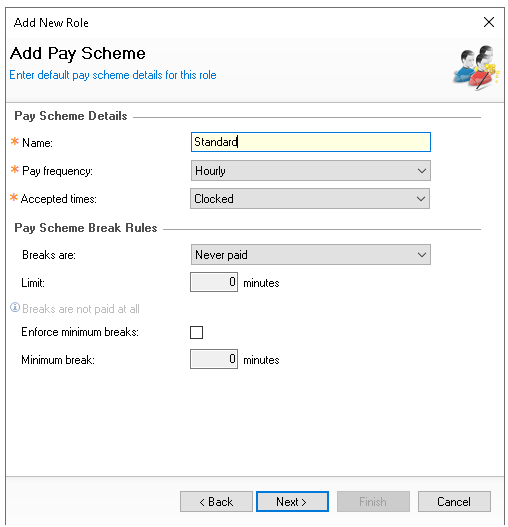The width and height of the screenshot is (508, 527).
Task: Go to previous step with Back
Action: click(216, 502)
